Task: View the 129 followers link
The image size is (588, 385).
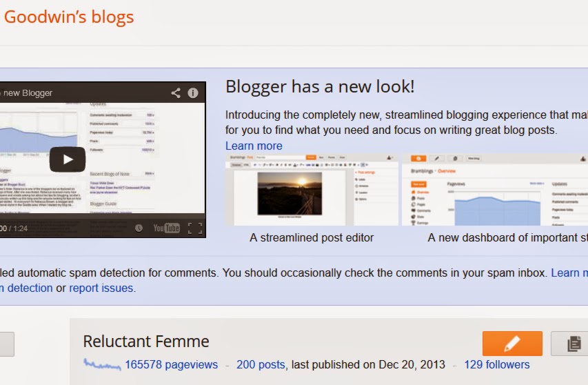Action: [x=497, y=364]
